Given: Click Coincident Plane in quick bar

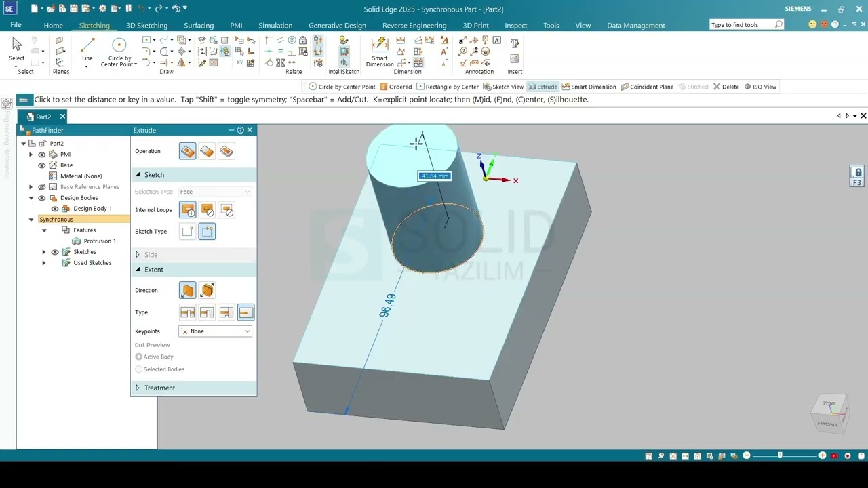Looking at the screenshot, I should 648,87.
